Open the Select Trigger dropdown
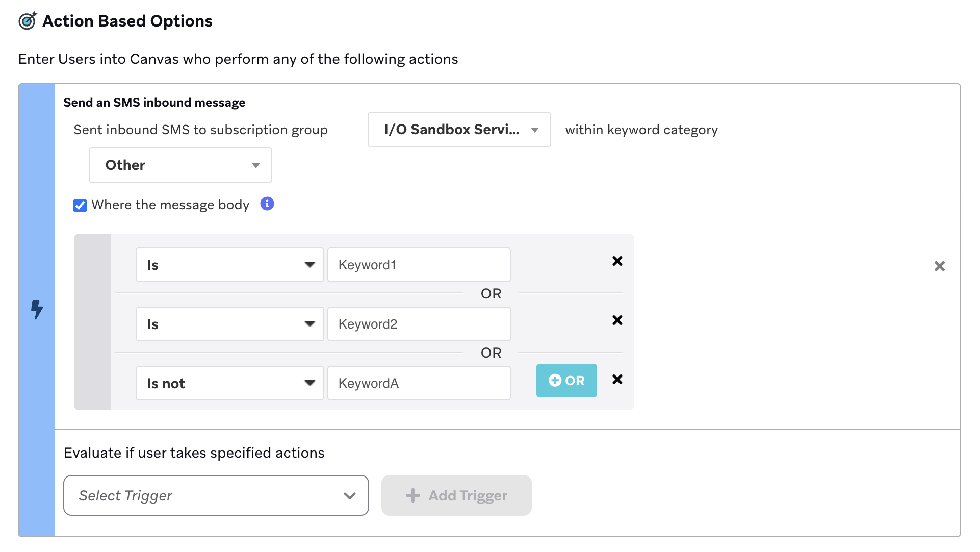Screen dimensions: 980x552 point(216,495)
